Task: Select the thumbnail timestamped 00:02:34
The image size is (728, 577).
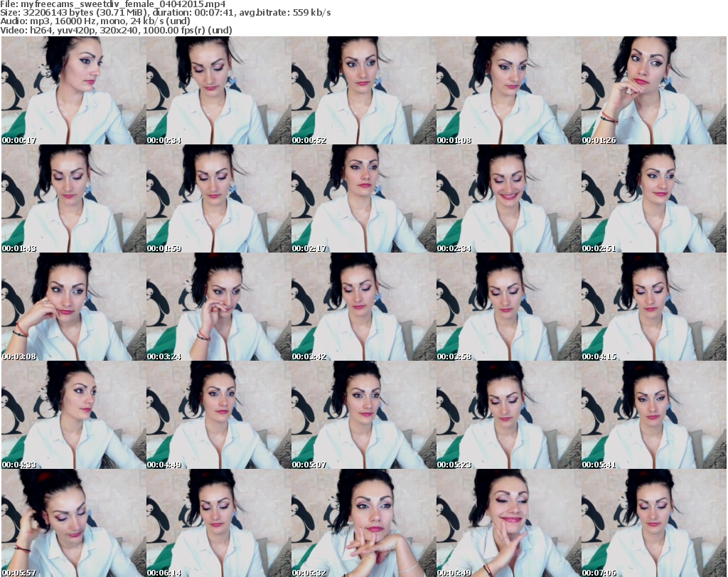Action: (x=508, y=198)
